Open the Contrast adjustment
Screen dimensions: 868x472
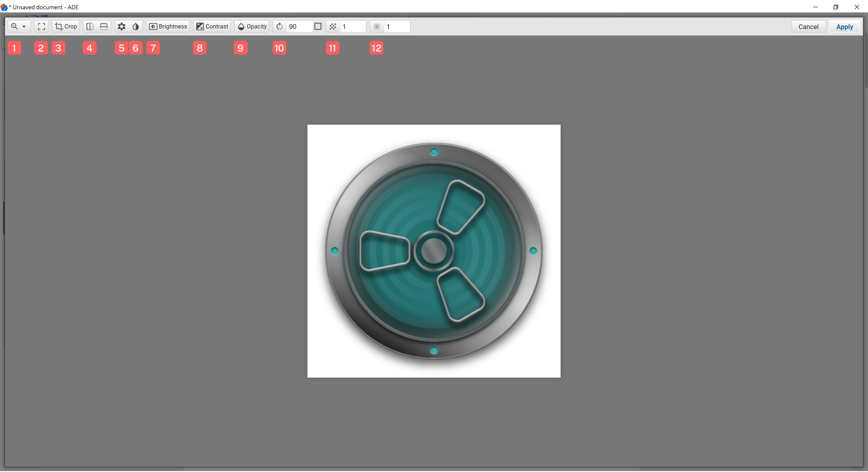[x=212, y=27]
